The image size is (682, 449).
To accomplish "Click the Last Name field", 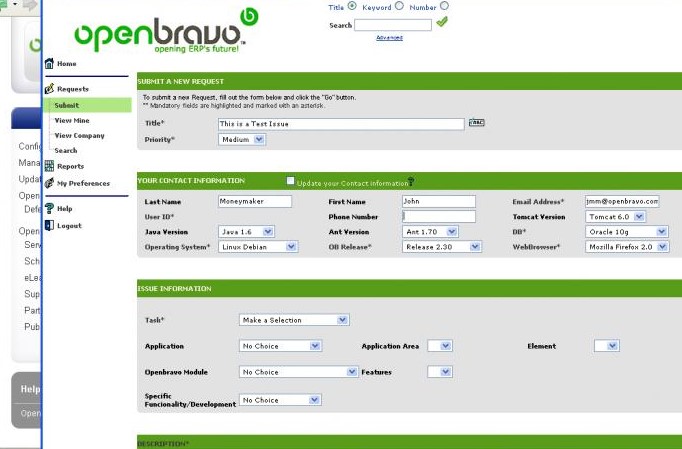I will [x=255, y=201].
